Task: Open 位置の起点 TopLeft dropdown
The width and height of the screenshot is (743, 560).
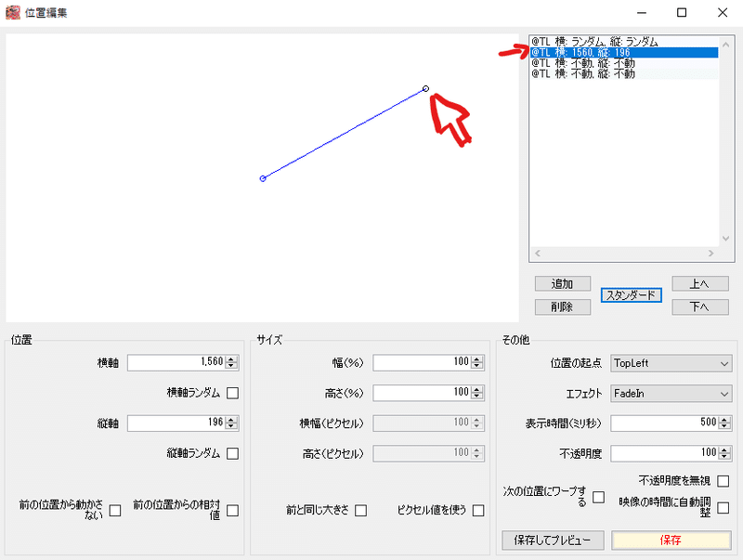Action: click(x=671, y=363)
